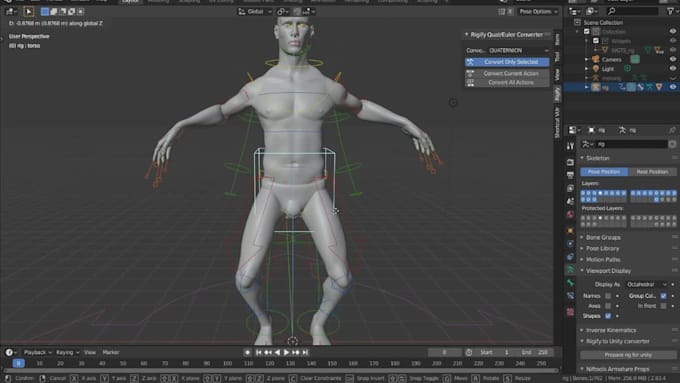Open the Global transform orientation dropdown
680x383 pixels.
pyautogui.click(x=255, y=12)
